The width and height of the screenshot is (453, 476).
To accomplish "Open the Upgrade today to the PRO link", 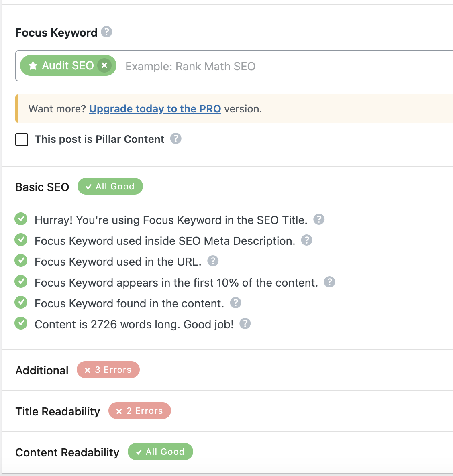I will (x=155, y=109).
